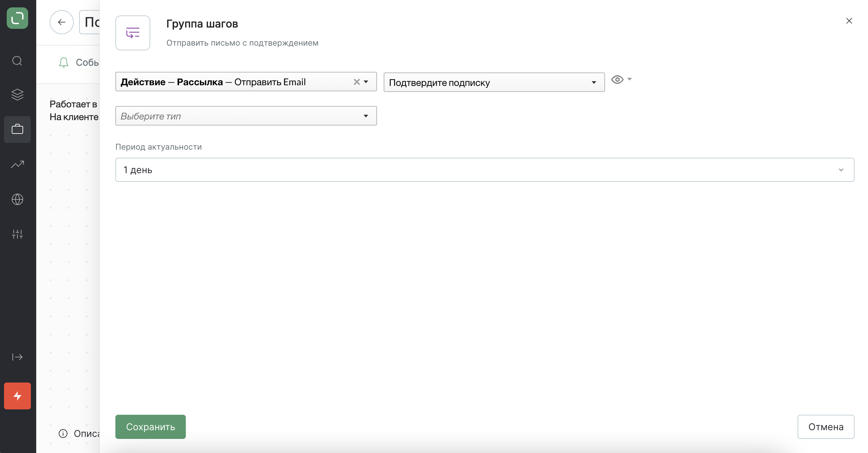Open the Выберите тип dropdown
The width and height of the screenshot is (868, 453).
tap(246, 116)
